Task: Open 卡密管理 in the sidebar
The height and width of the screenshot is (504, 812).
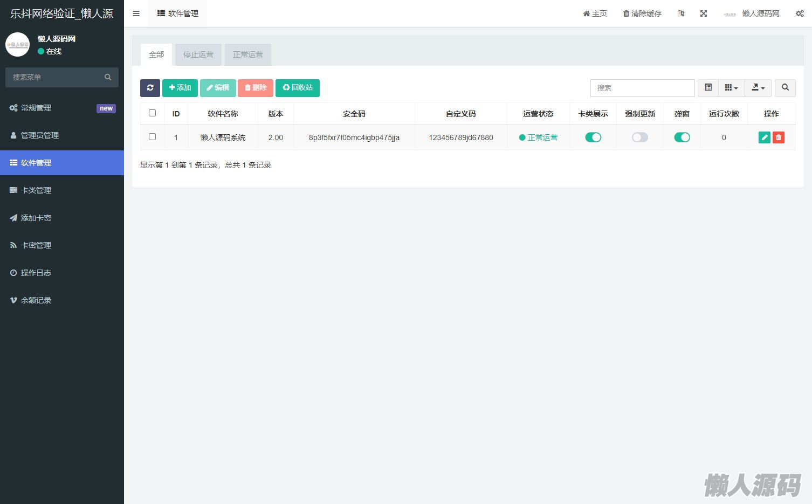Action: (x=62, y=245)
